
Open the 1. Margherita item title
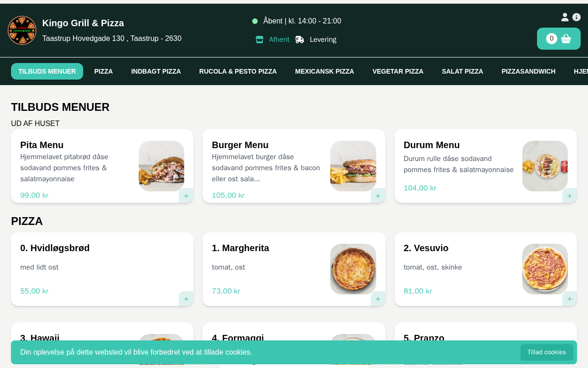241,248
